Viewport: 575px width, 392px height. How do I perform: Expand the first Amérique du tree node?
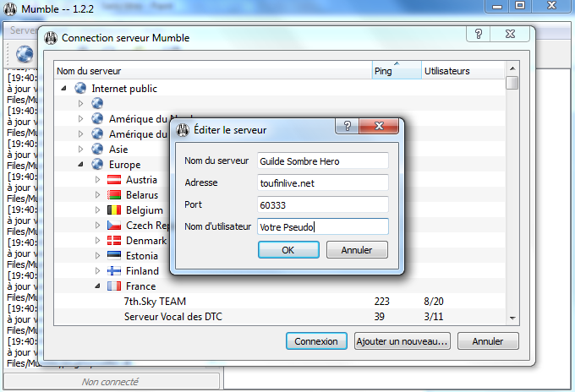coord(80,119)
